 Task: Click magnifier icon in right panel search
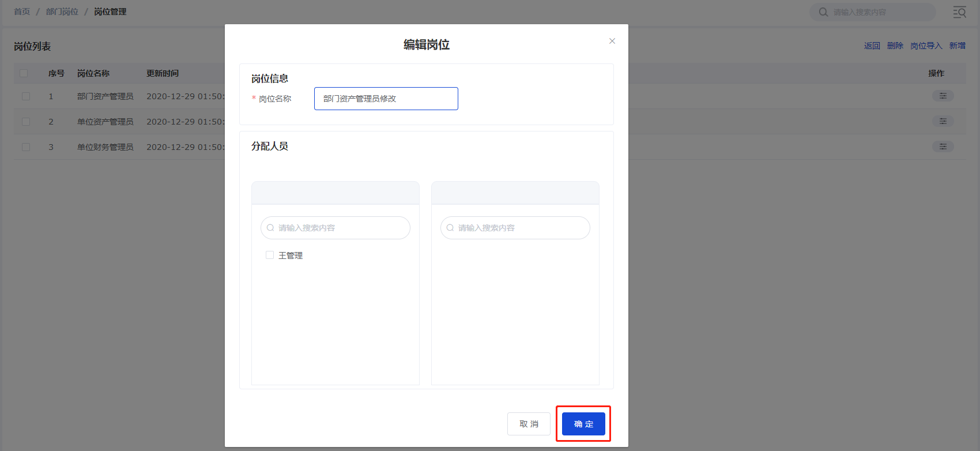450,228
